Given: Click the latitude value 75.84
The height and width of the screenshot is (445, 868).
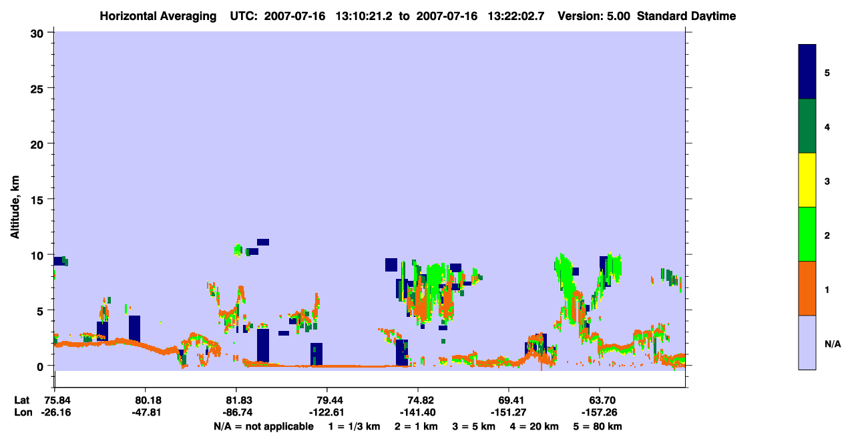Looking at the screenshot, I should coord(56,400).
